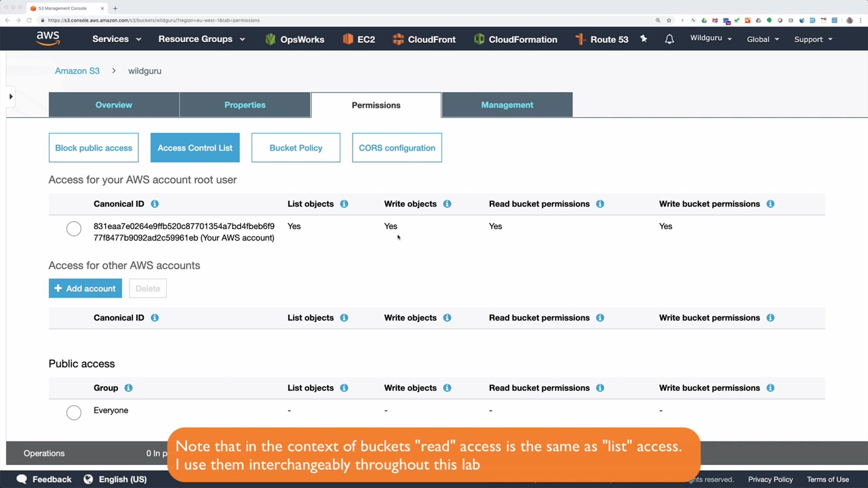Switch to the Properties tab

click(x=245, y=105)
